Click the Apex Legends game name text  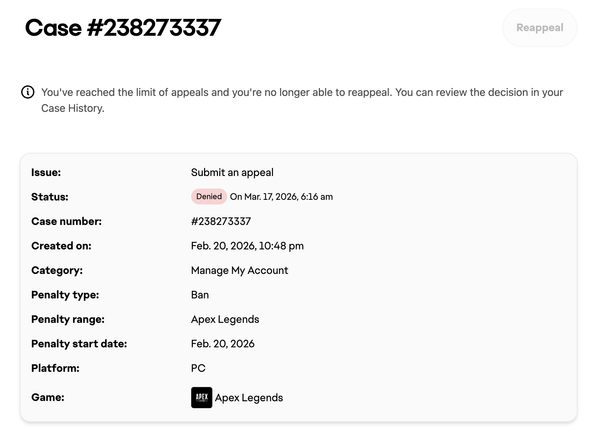coord(249,397)
